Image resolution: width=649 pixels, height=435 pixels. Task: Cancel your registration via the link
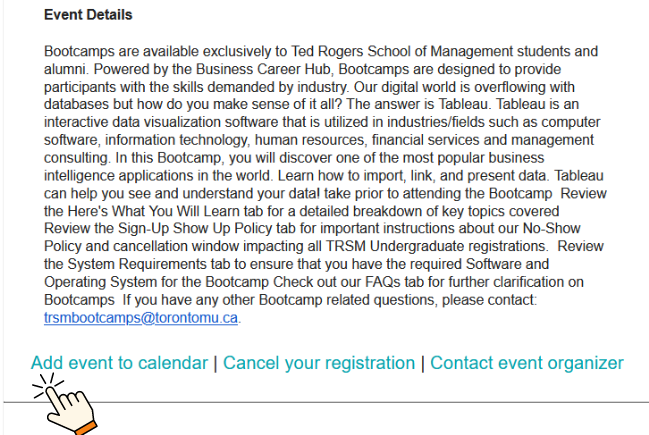[x=319, y=363]
